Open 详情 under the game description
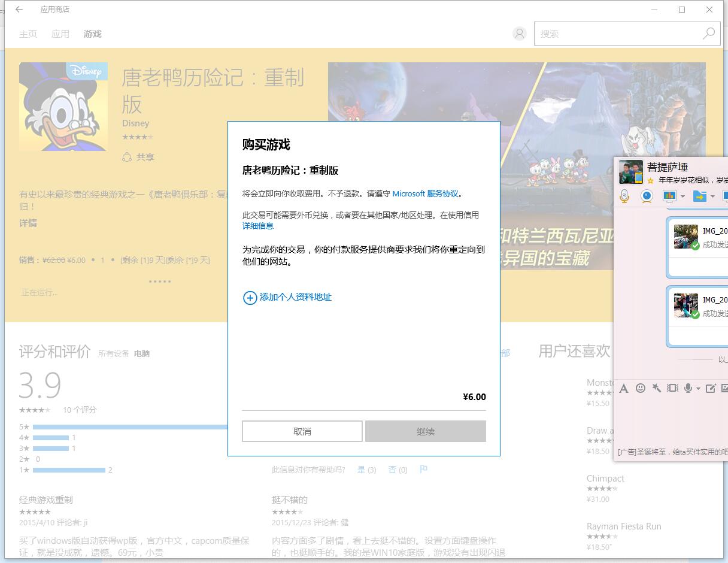The height and width of the screenshot is (563, 728). (28, 223)
